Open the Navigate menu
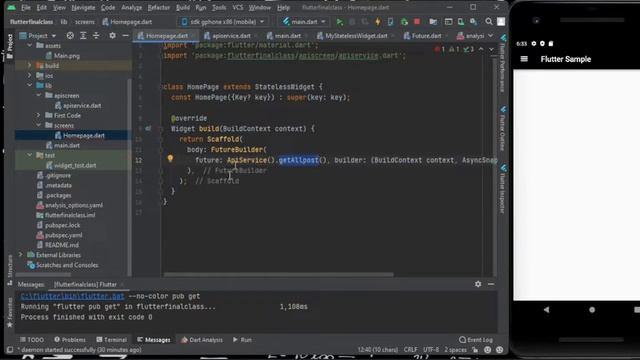This screenshot has height=360, width=640. (83, 7)
